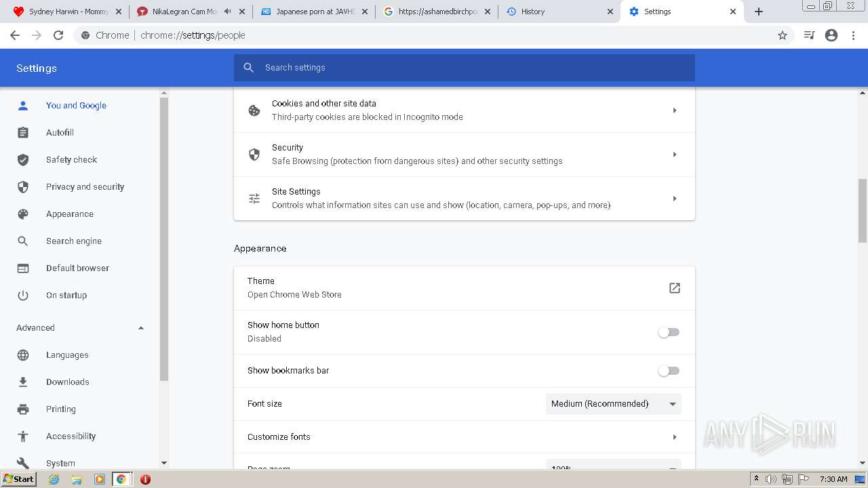This screenshot has width=868, height=488.
Task: Open the Windows Start menu
Action: pyautogui.click(x=19, y=479)
